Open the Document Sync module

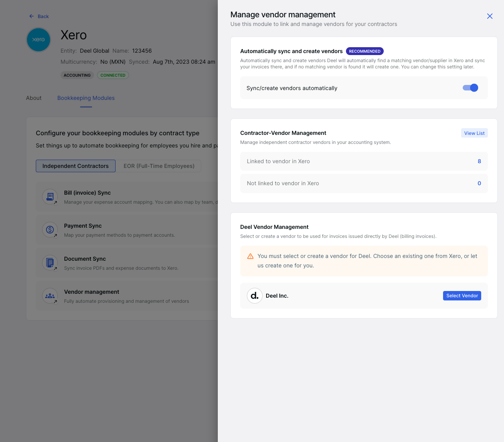[x=127, y=263]
